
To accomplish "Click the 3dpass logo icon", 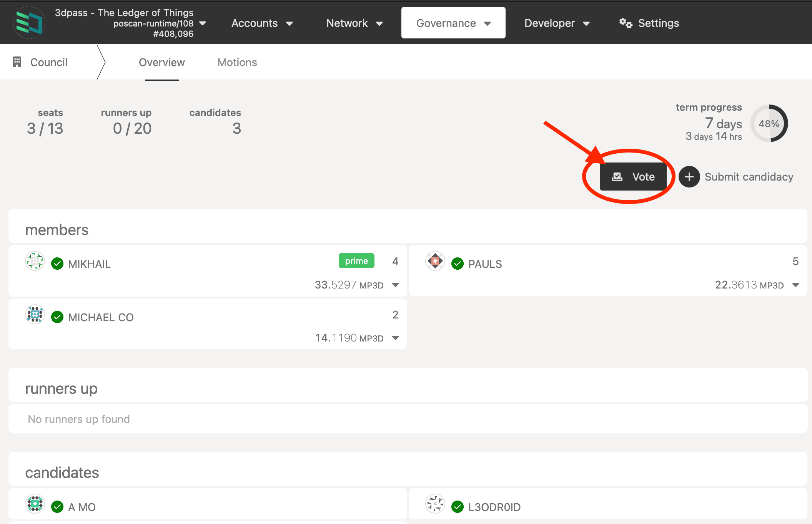I will 29,23.
